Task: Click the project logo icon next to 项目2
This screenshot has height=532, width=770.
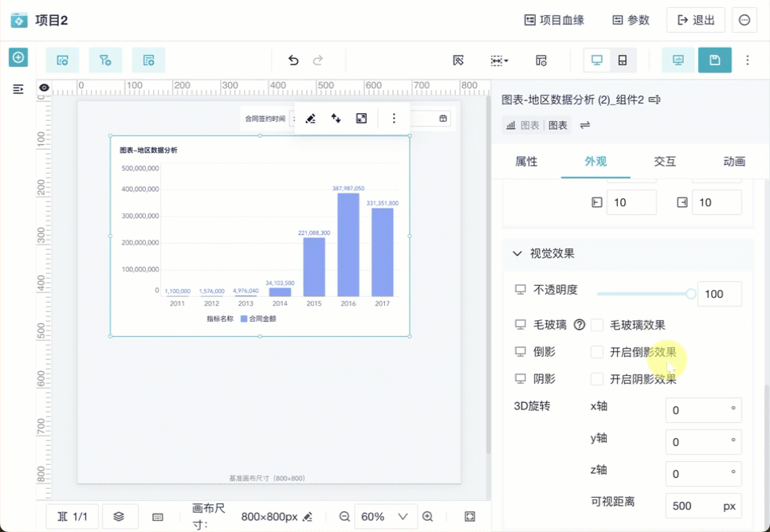Action: pyautogui.click(x=18, y=20)
